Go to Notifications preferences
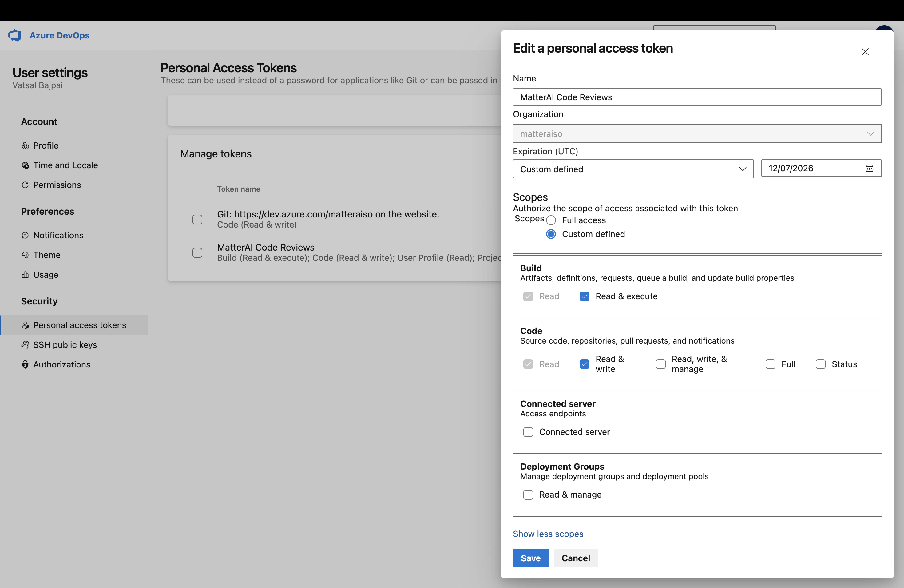Image resolution: width=904 pixels, height=588 pixels. (58, 235)
